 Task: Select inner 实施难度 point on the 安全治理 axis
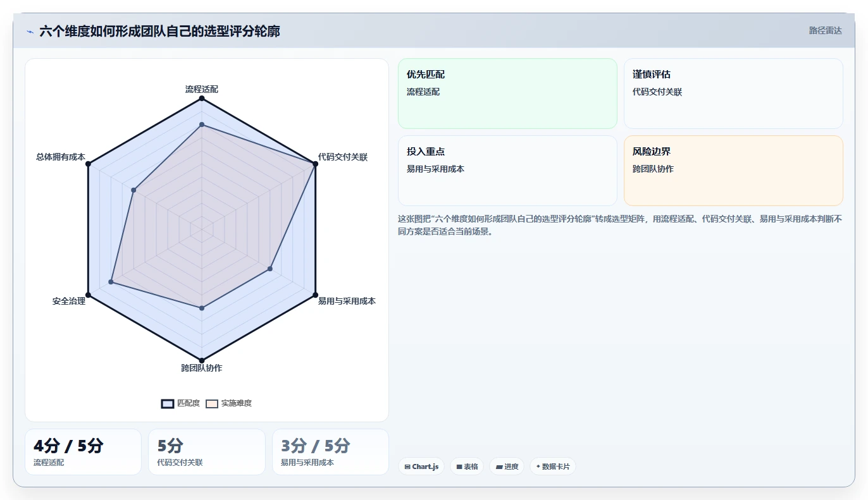pos(111,282)
